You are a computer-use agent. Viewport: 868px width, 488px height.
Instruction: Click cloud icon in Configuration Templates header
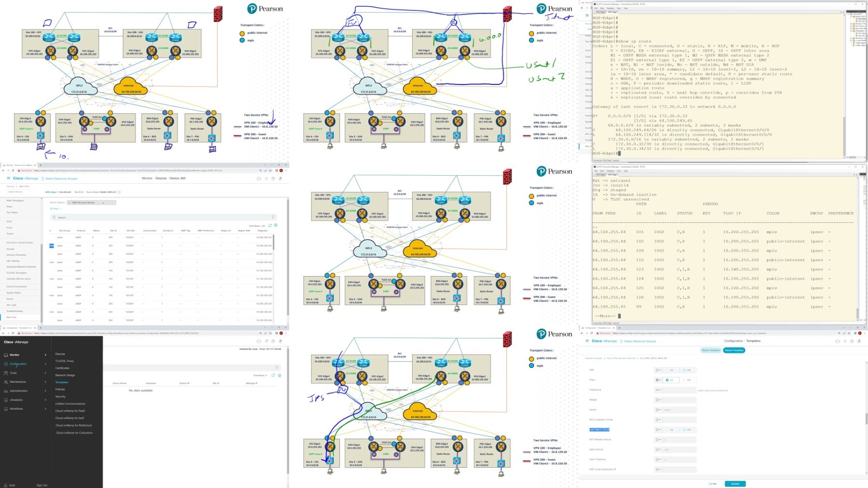pos(837,341)
